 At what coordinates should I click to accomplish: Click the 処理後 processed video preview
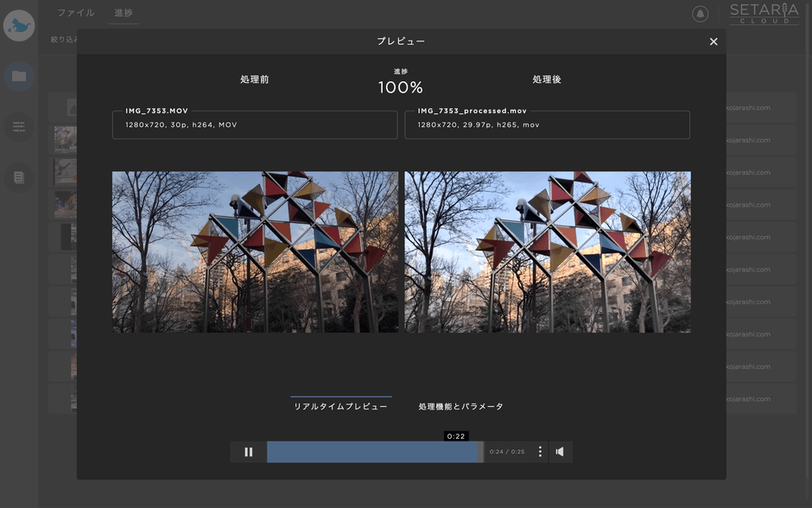[x=547, y=251]
